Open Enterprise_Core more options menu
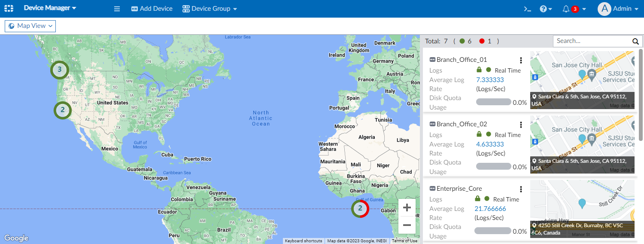This screenshot has height=244, width=644. pos(521,189)
